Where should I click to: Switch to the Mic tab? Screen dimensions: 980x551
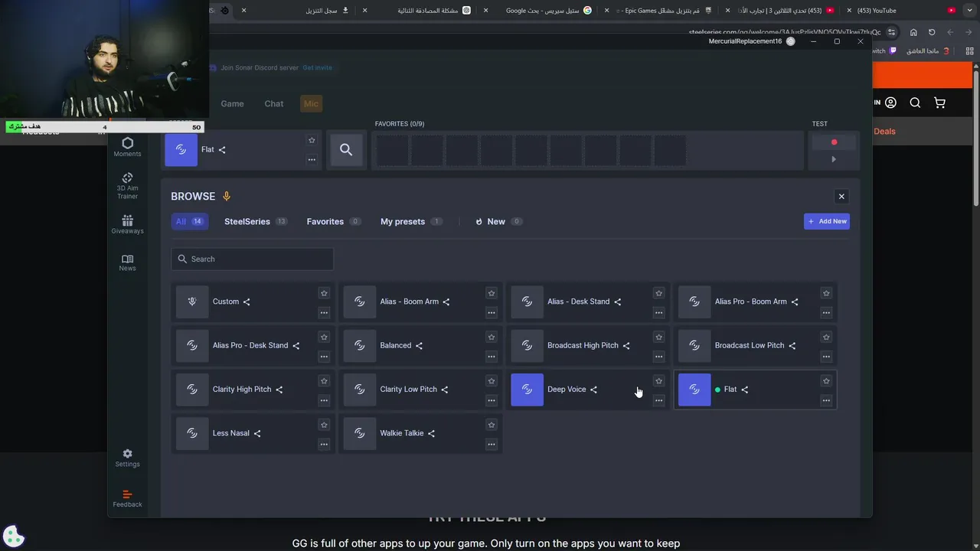click(x=311, y=103)
